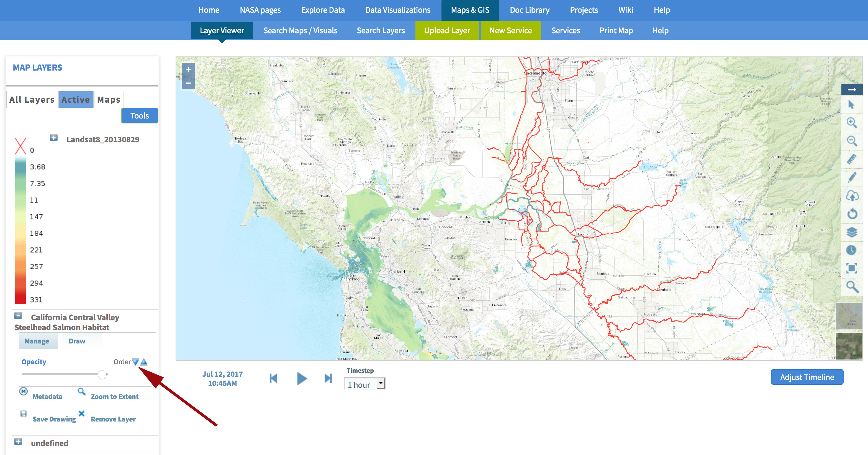Collapse the map toolbar with arrow button
This screenshot has height=455, width=868.
pyautogui.click(x=851, y=90)
